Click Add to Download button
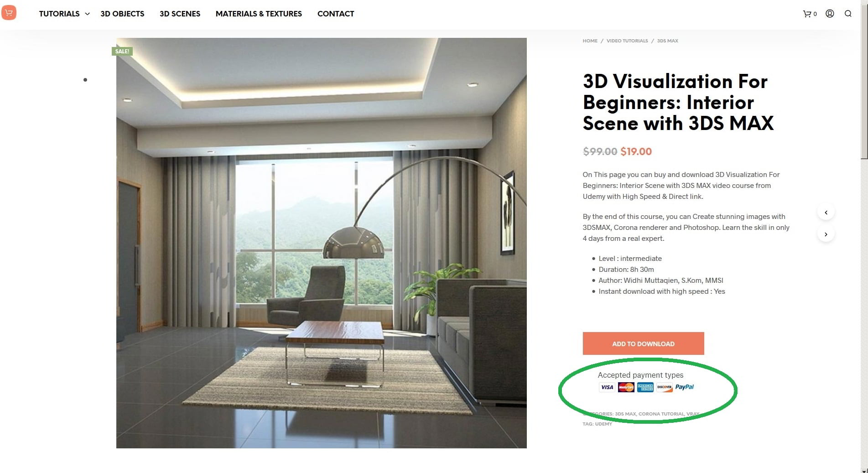 (643, 343)
